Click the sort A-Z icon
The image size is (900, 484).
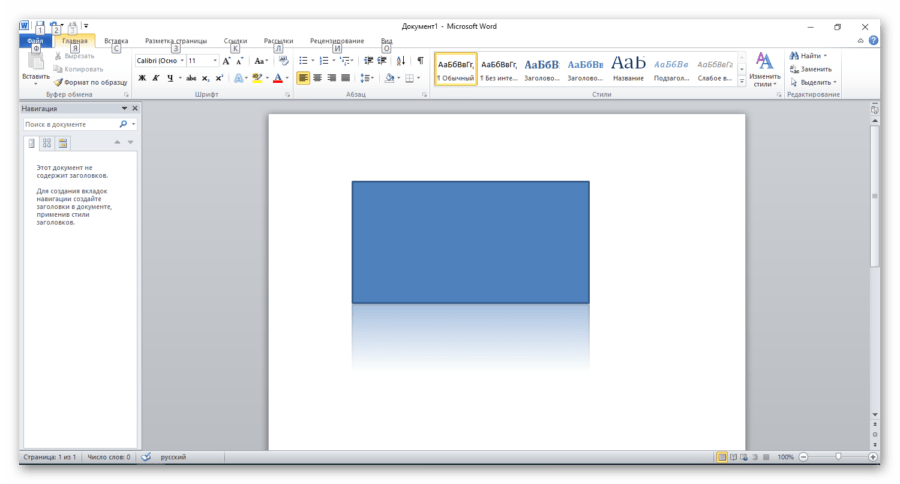click(401, 61)
